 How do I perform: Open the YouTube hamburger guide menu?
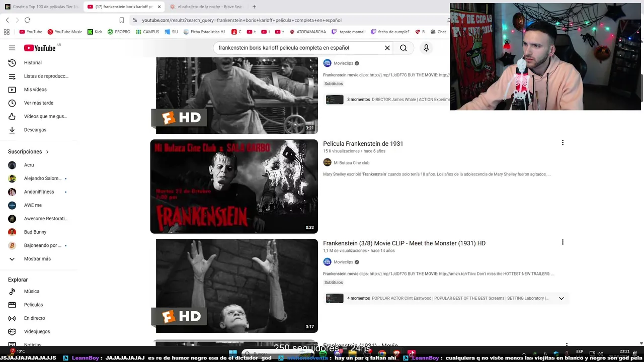pyautogui.click(x=12, y=48)
